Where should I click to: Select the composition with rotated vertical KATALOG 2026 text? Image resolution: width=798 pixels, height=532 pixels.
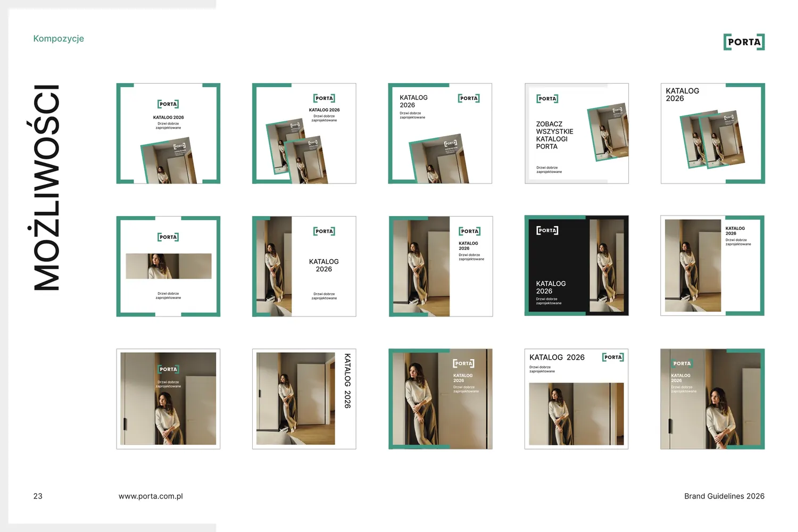pos(304,399)
